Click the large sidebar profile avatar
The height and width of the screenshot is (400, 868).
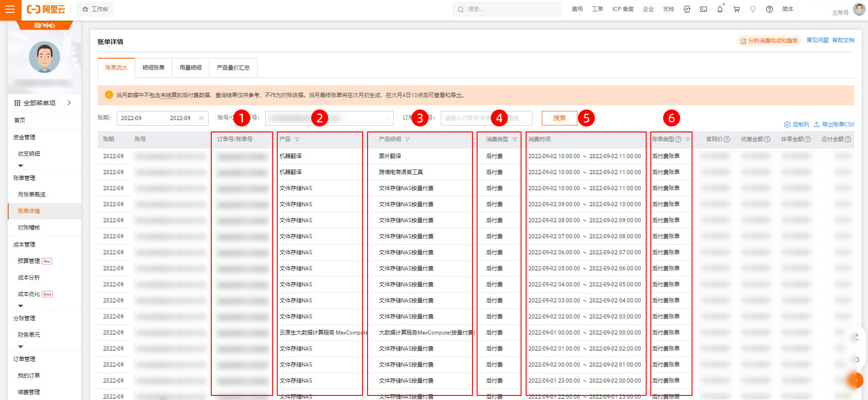tap(44, 57)
